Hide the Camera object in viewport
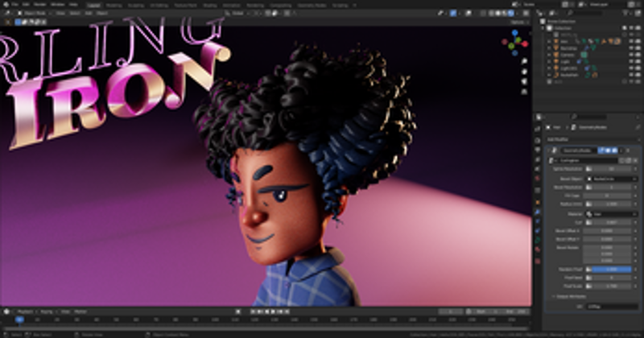The width and height of the screenshot is (644, 338). 632,55
